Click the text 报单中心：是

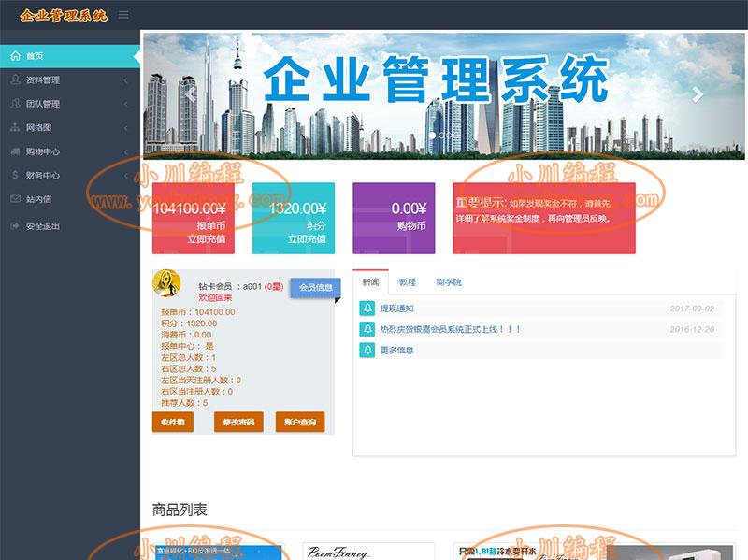(187, 346)
